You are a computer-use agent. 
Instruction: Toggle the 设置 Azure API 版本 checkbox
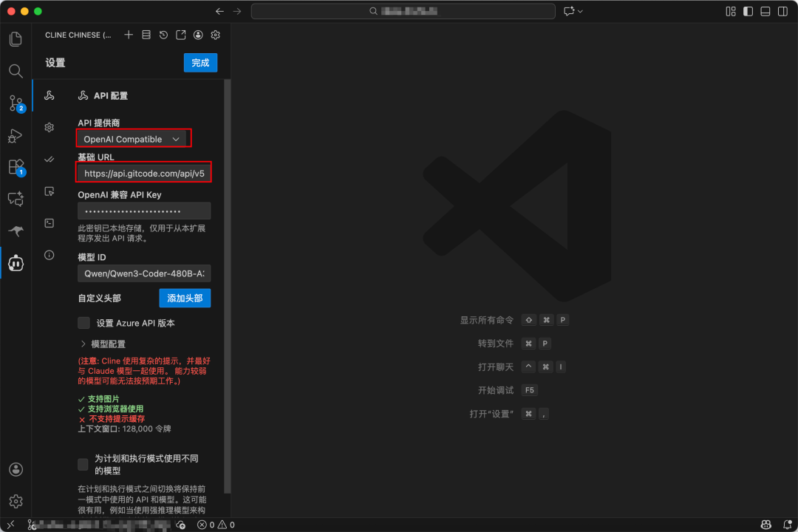[x=84, y=323]
